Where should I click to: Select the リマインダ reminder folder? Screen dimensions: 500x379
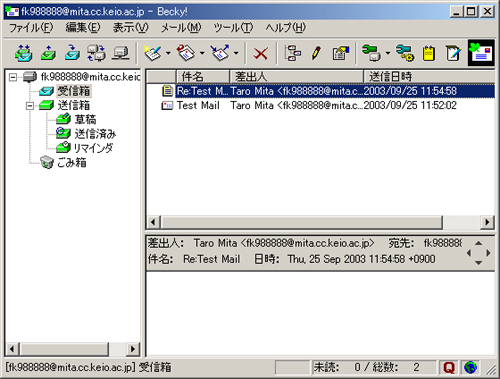pos(93,148)
